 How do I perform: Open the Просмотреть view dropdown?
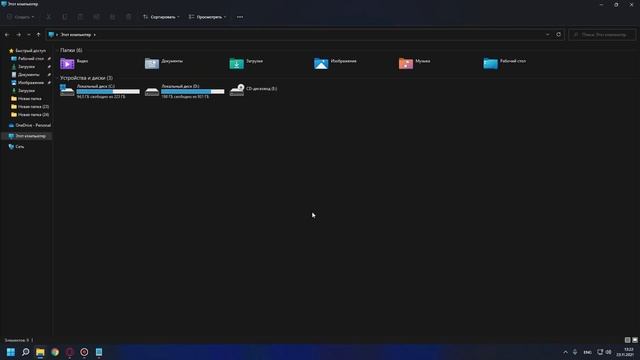click(207, 17)
